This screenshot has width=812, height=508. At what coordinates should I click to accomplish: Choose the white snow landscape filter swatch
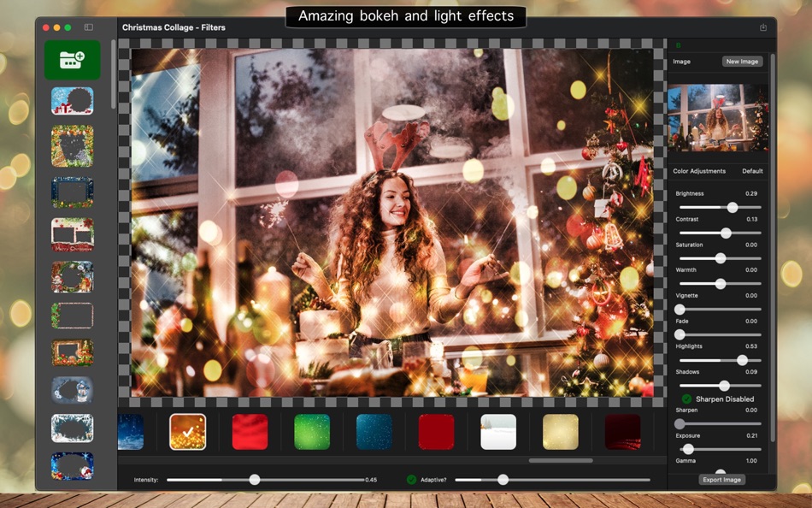click(498, 431)
